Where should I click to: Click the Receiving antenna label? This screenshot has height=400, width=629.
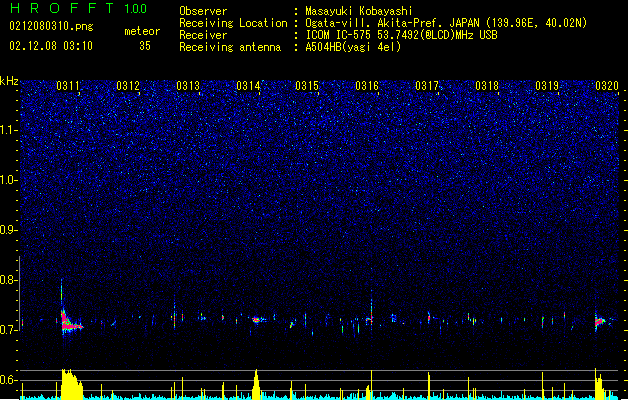pos(230,47)
